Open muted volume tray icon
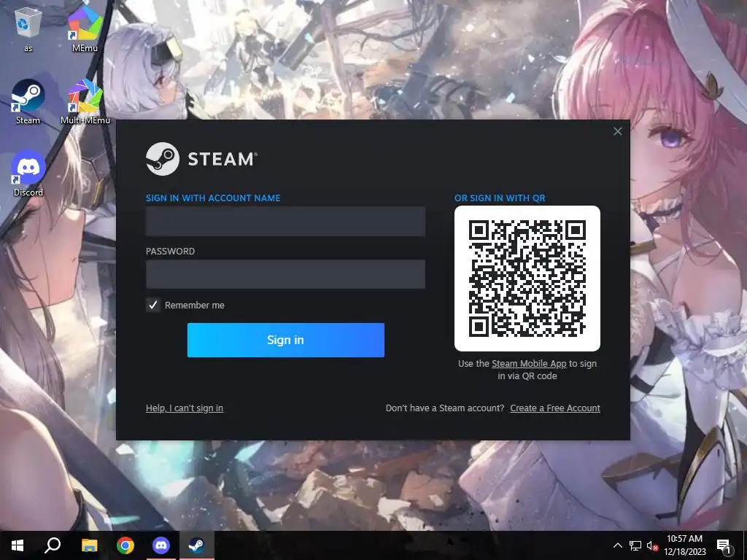This screenshot has height=560, width=747. [652, 545]
